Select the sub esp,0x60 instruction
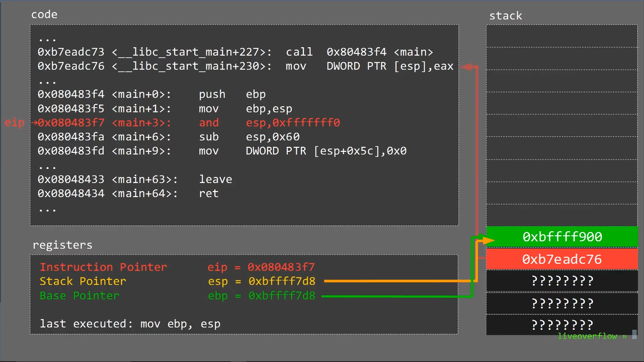The width and height of the screenshot is (644, 362). [x=169, y=137]
